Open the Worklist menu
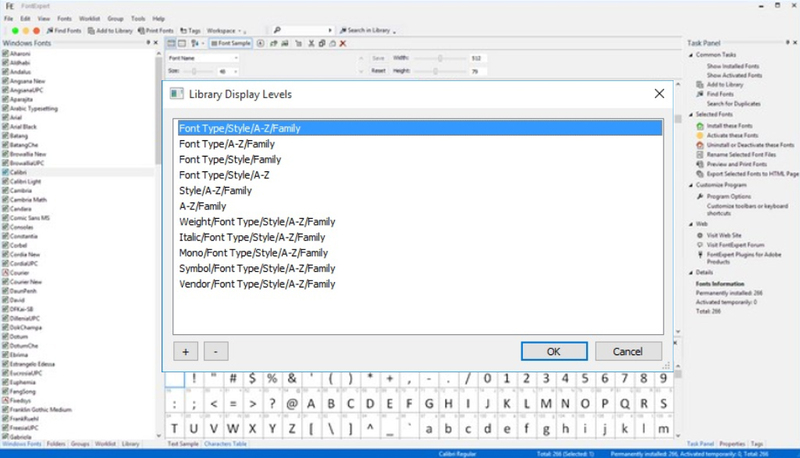800x458 pixels. pos(89,18)
